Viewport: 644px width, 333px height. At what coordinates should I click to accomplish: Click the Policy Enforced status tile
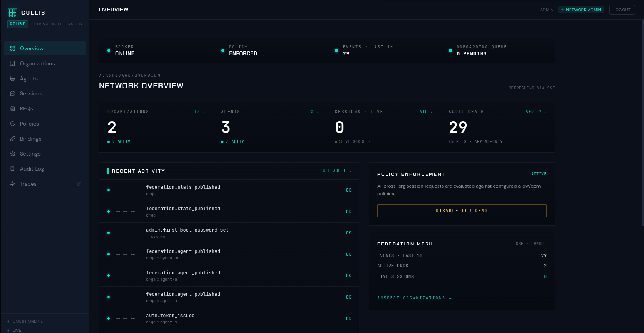[270, 51]
